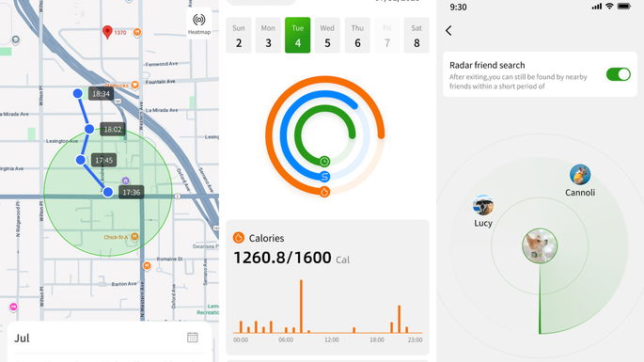The image size is (644, 362).
Task: Select the 17:45 blue route point
Action: click(81, 160)
